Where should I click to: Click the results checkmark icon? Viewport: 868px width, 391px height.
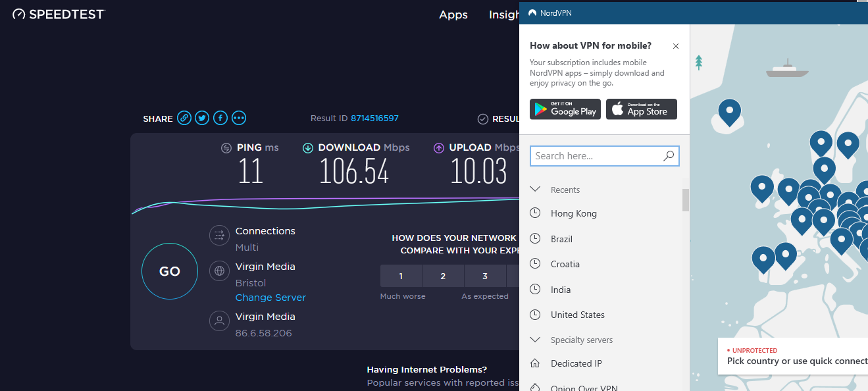coord(482,119)
